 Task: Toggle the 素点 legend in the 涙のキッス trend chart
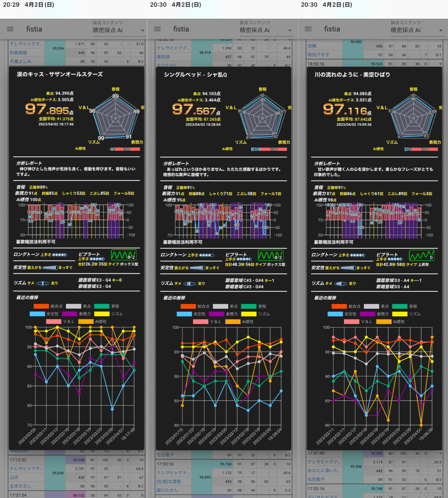[x=78, y=306]
